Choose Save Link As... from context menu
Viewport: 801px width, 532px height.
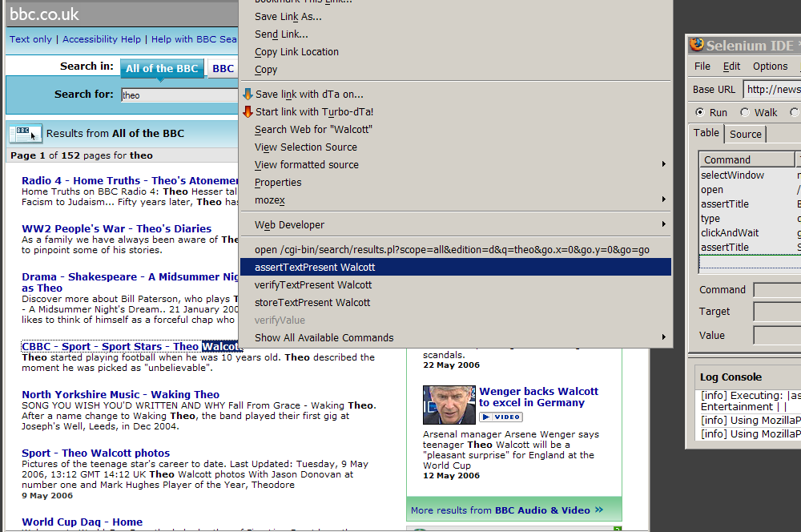456,17
